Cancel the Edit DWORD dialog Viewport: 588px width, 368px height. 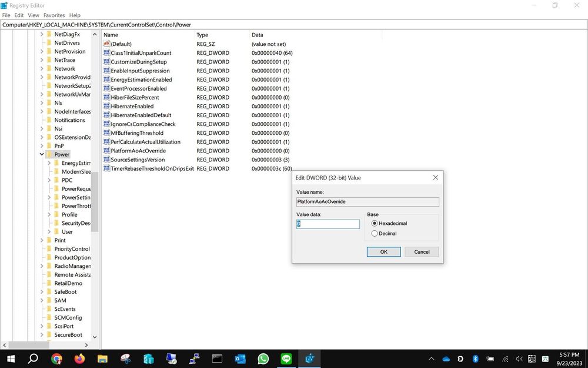422,252
